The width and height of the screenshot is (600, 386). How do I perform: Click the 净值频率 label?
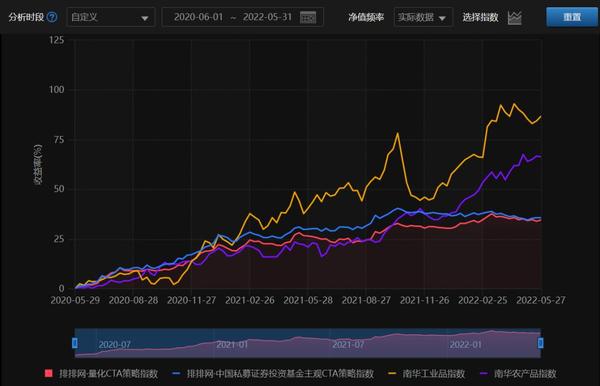[366, 17]
